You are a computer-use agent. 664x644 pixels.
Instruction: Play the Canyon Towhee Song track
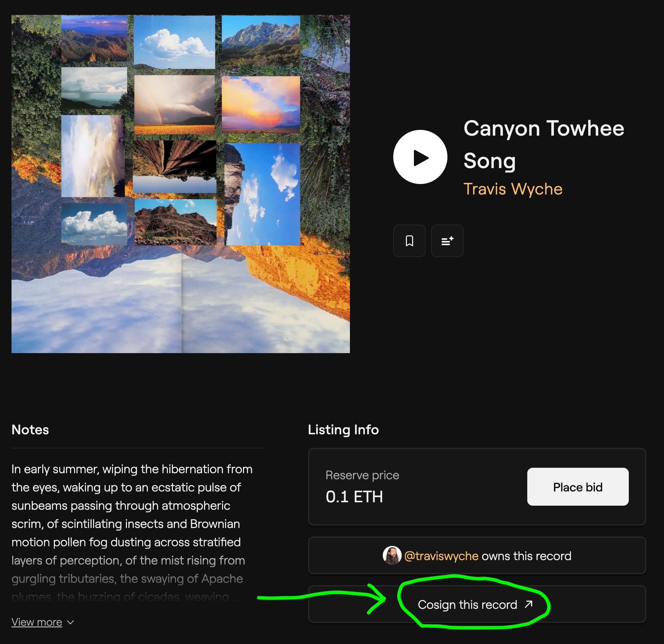[x=420, y=157]
